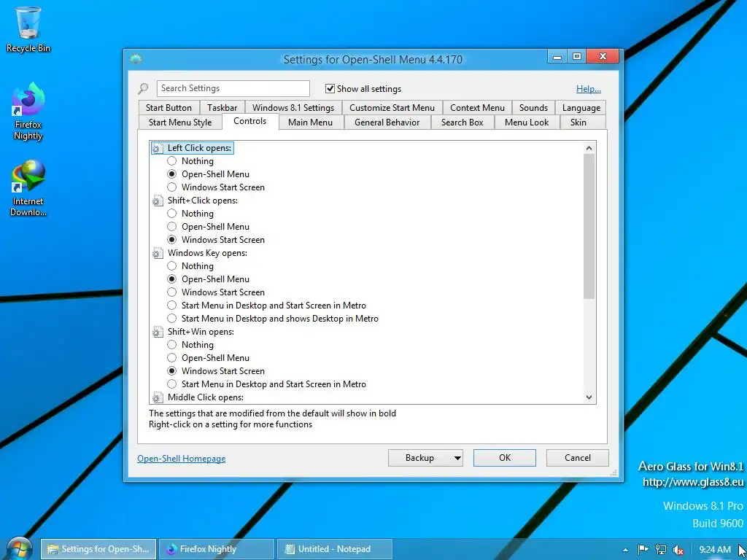Click gear icon beside Shift+Click opens
The image size is (747, 560).
click(158, 201)
